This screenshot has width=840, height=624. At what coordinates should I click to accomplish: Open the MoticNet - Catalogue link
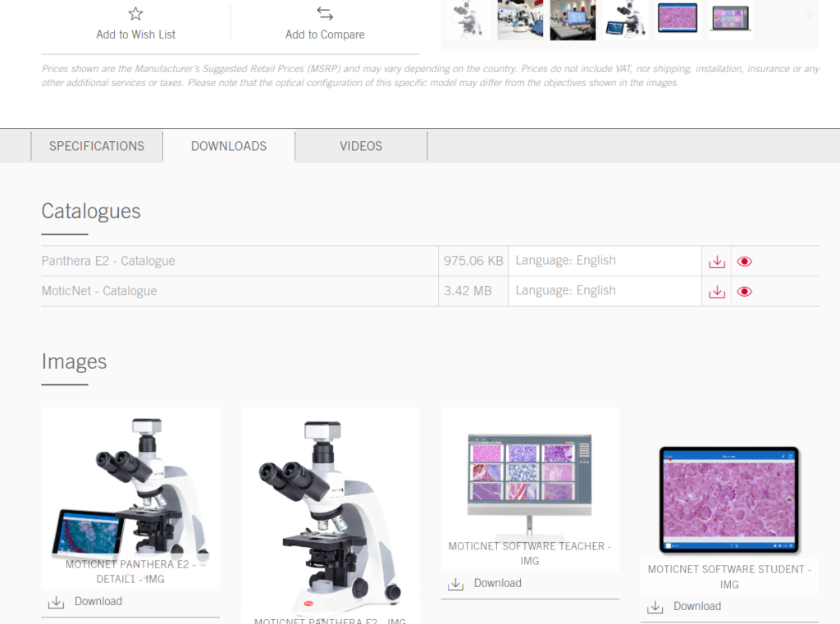click(99, 291)
